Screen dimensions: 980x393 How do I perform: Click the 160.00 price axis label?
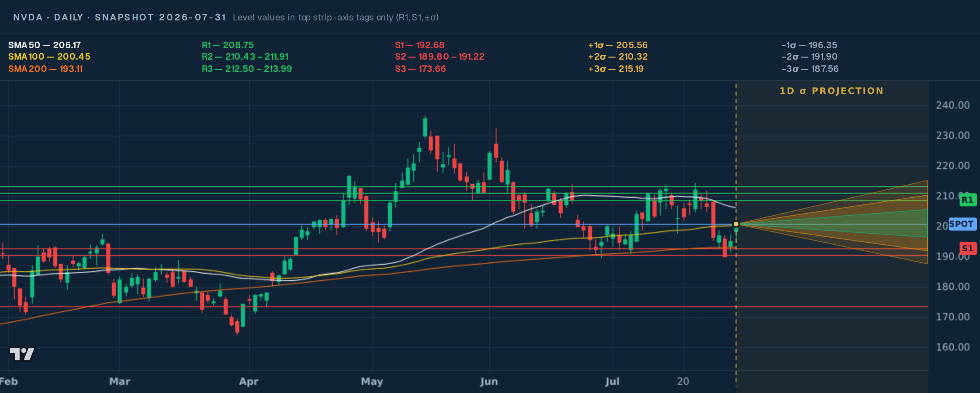[x=953, y=347]
